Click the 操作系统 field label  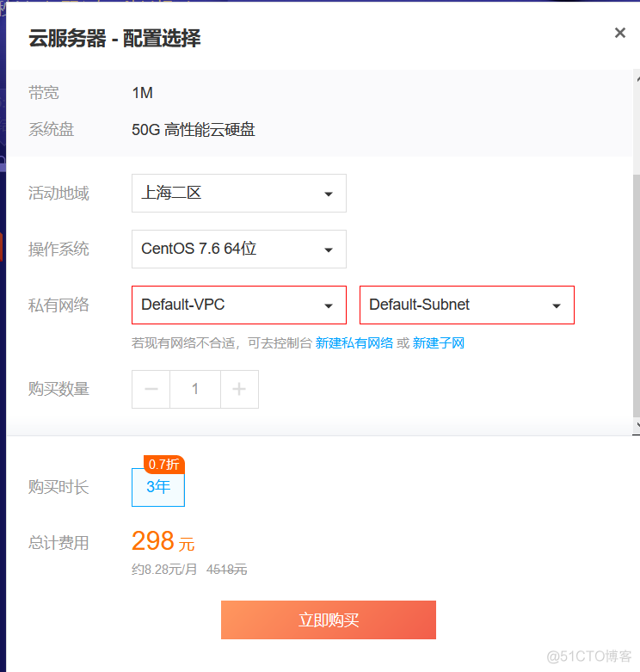[58, 250]
